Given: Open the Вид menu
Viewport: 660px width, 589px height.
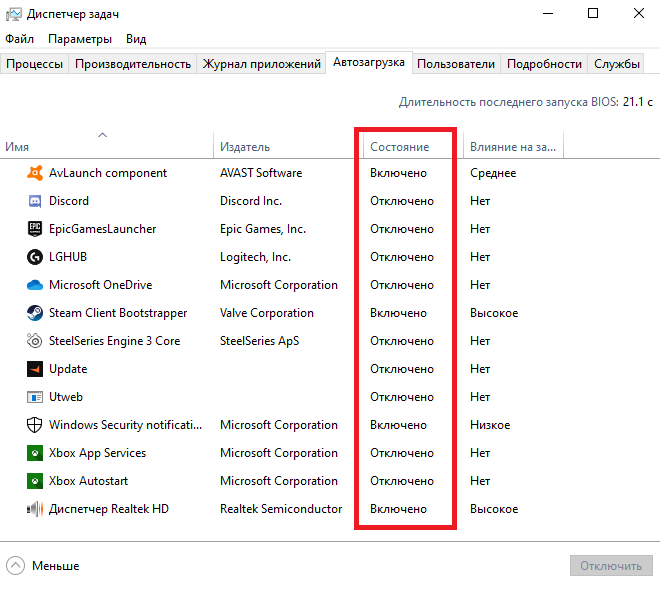Looking at the screenshot, I should 136,39.
